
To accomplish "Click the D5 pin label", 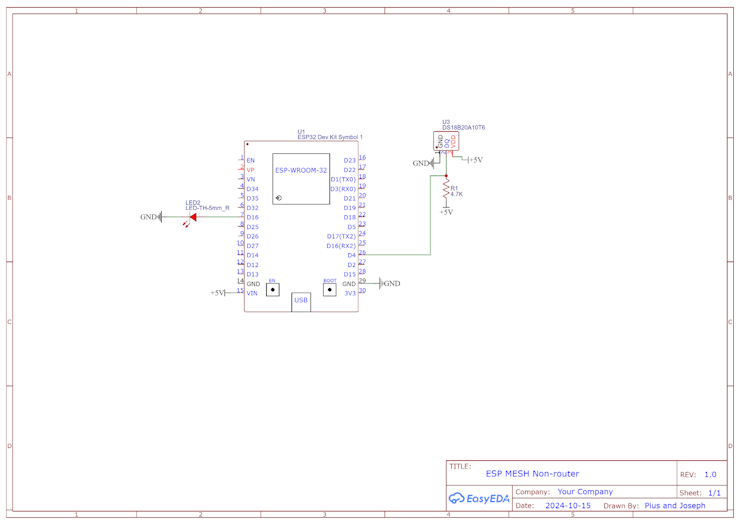I will pos(352,227).
